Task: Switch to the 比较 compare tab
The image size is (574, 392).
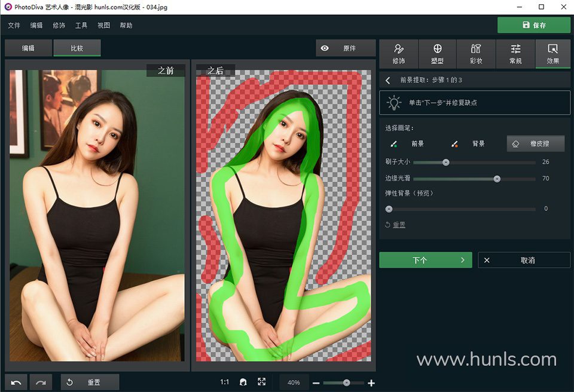Action: (77, 48)
